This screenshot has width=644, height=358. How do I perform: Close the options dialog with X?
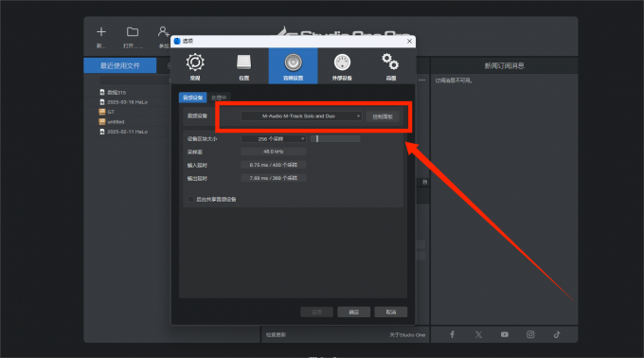click(x=409, y=41)
